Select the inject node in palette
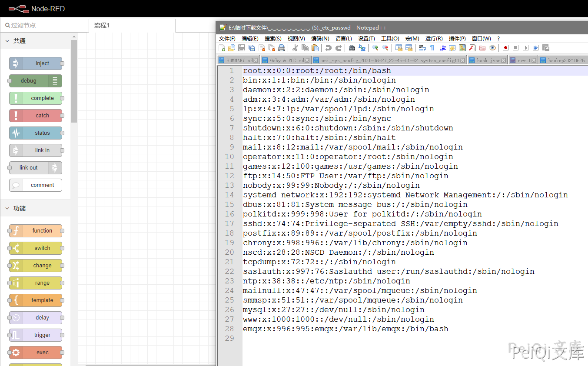 point(36,63)
